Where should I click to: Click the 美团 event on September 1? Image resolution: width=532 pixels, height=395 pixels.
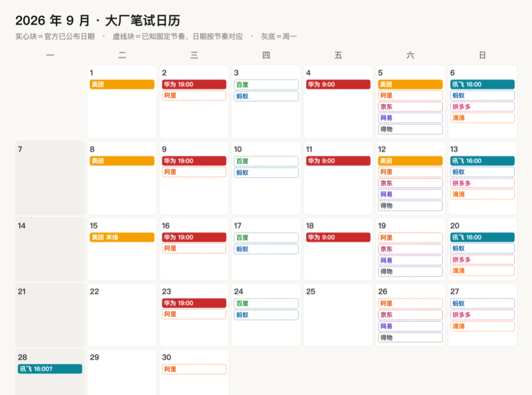click(122, 84)
